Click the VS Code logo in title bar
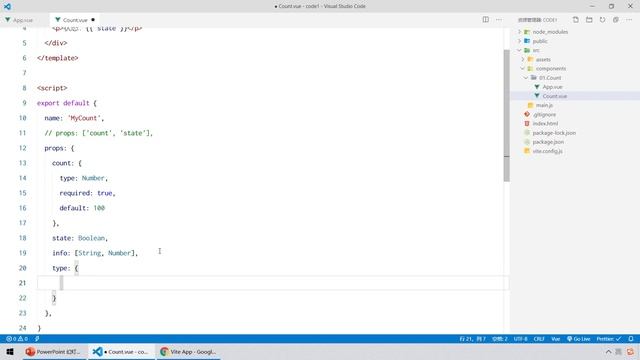This screenshot has height=360, width=640. [7, 6]
